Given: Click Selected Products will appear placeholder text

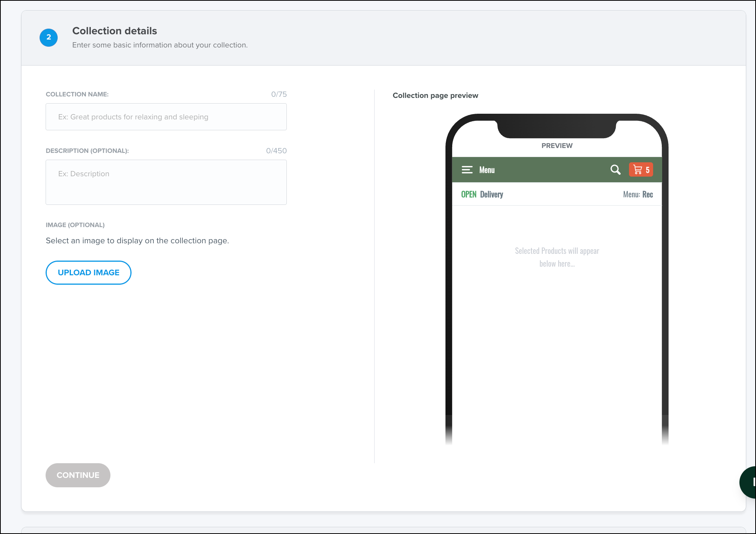Looking at the screenshot, I should coord(557,257).
